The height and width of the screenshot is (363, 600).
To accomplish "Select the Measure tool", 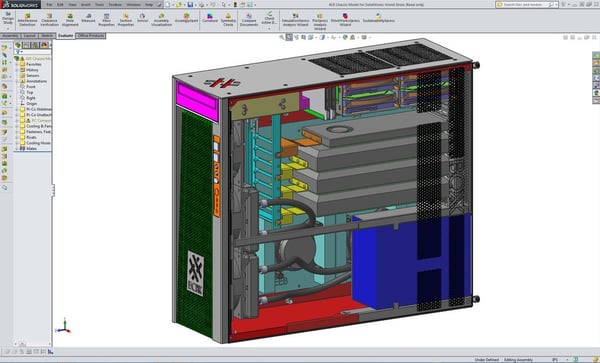I will tap(88, 18).
